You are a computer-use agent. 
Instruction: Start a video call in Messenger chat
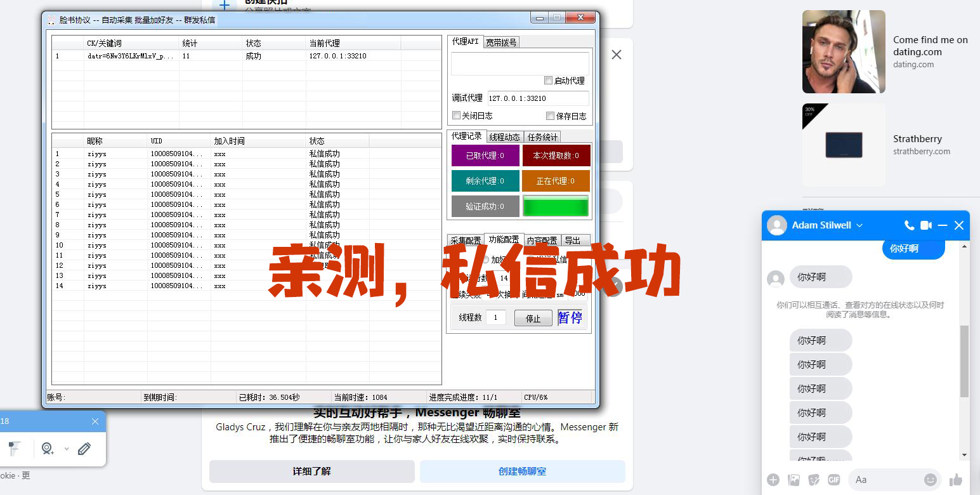click(x=926, y=225)
